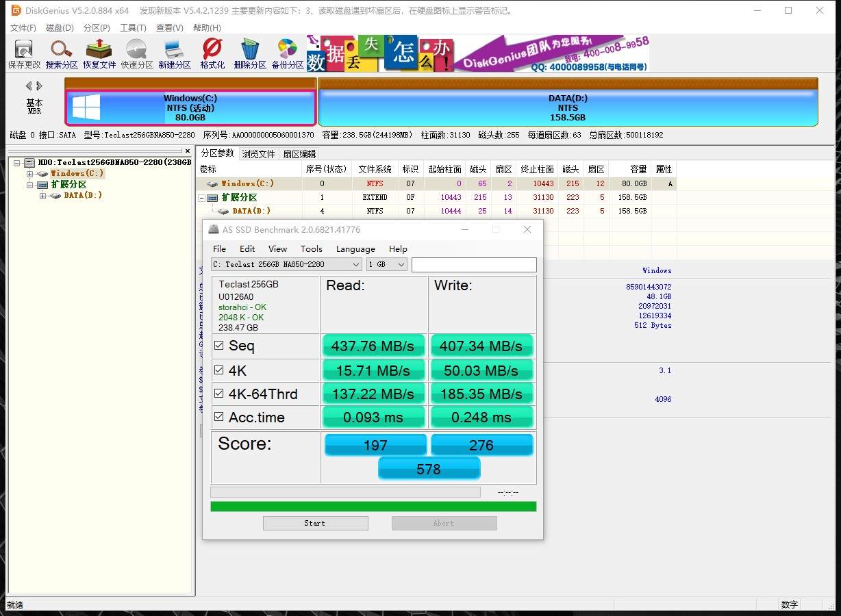Open AS SSD File menu
841x616 pixels.
tap(219, 249)
